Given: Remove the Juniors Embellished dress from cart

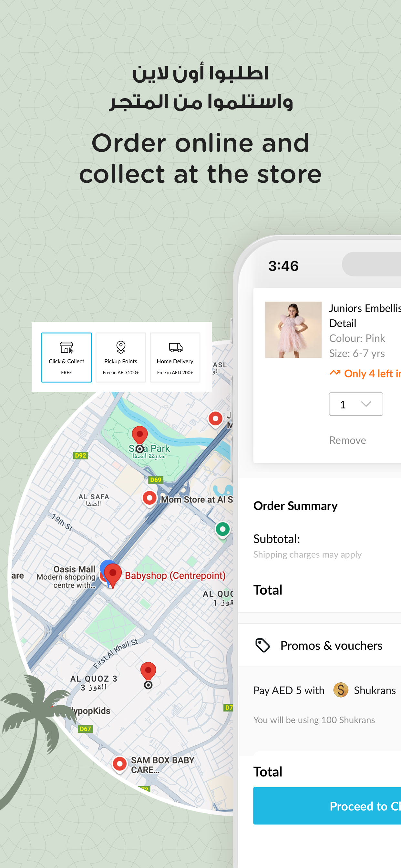Looking at the screenshot, I should tap(347, 440).
